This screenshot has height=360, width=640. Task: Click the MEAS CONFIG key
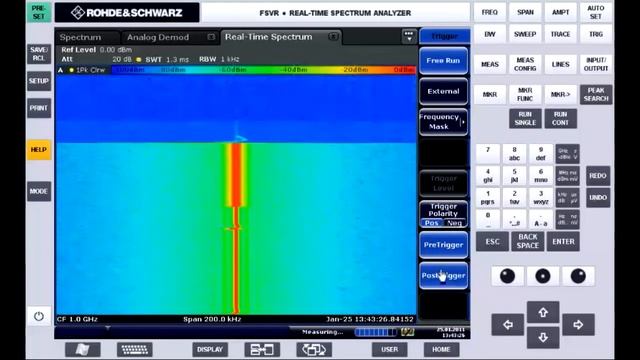tap(525, 64)
